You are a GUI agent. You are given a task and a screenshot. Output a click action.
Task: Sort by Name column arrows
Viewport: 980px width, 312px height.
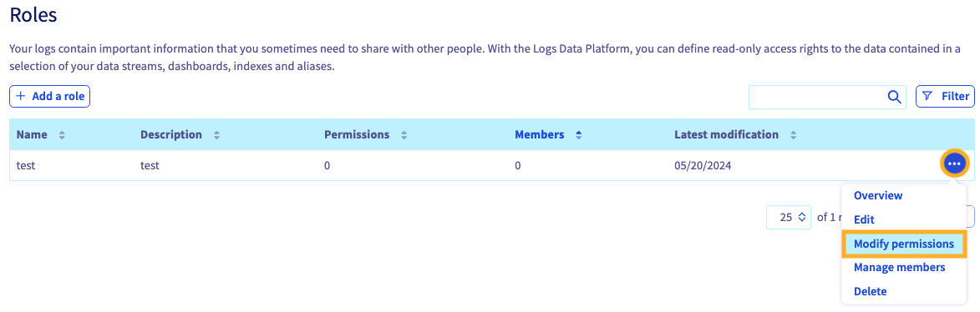[x=62, y=135]
